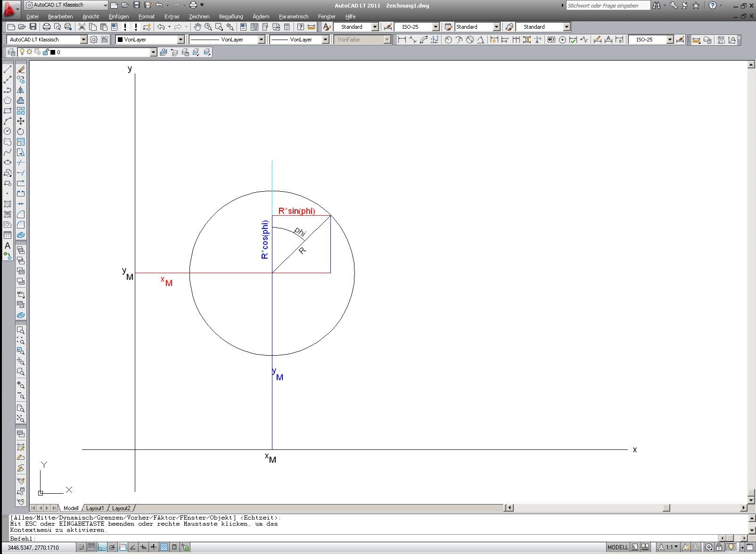The image size is (756, 554).
Task: Click the Radius dimension tool
Action: point(448,40)
